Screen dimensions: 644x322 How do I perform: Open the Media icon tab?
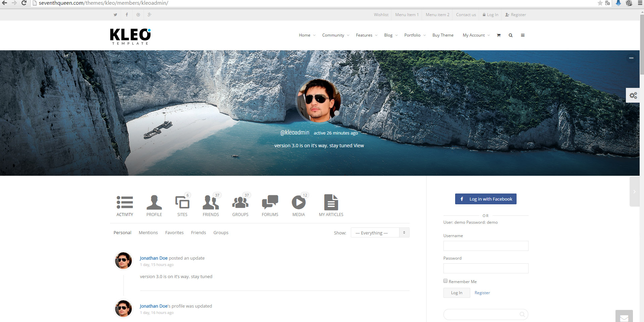(x=299, y=206)
